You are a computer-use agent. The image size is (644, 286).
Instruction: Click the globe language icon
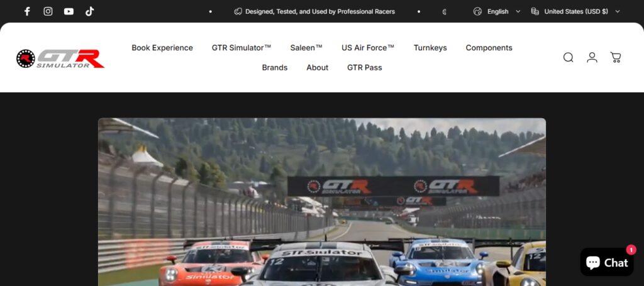click(x=477, y=11)
